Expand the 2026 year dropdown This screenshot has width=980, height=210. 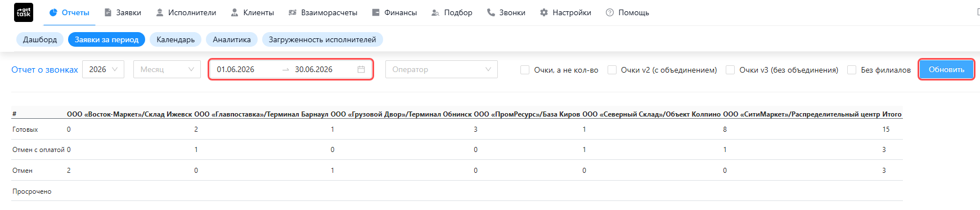point(103,69)
